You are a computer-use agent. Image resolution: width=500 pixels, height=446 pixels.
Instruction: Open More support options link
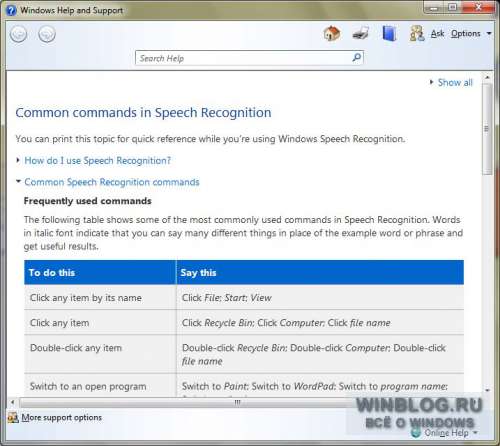pyautogui.click(x=62, y=417)
